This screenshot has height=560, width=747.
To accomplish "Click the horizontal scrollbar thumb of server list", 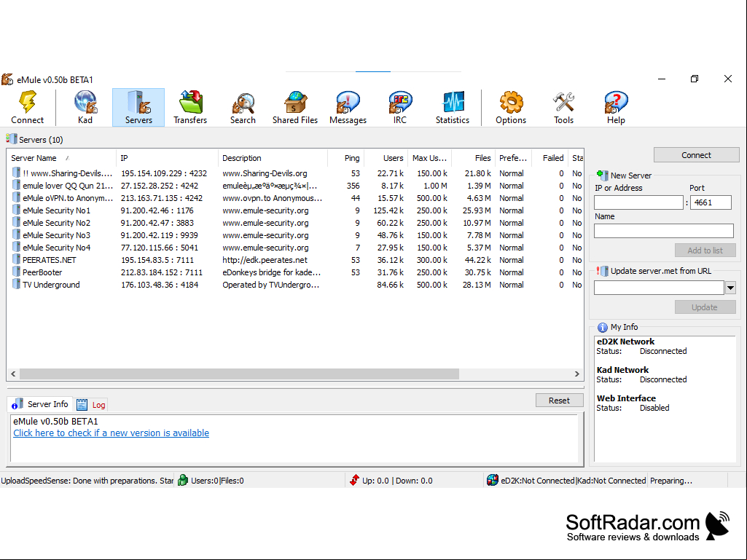I will click(x=239, y=374).
